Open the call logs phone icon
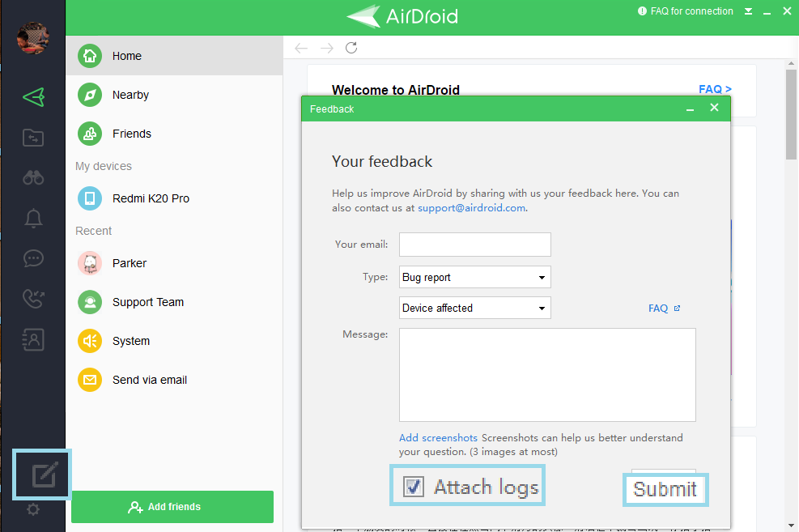Screen dimensions: 799x532 (x=33, y=300)
